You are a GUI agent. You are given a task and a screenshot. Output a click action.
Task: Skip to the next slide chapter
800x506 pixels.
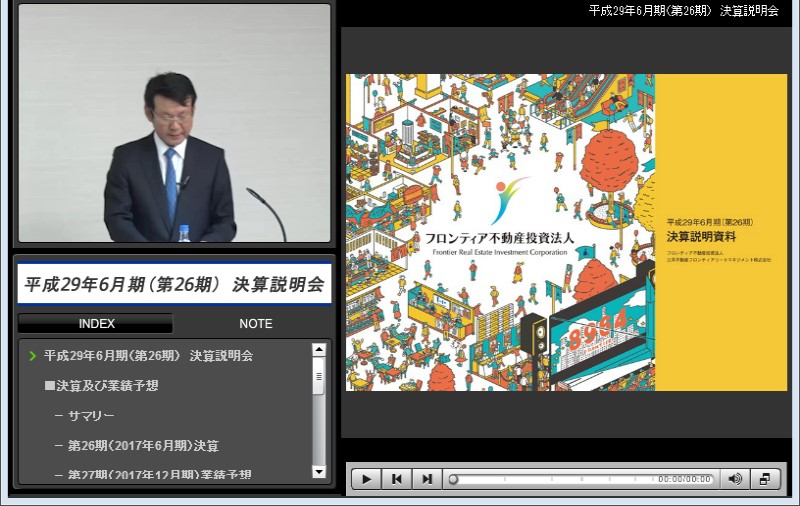[x=427, y=479]
